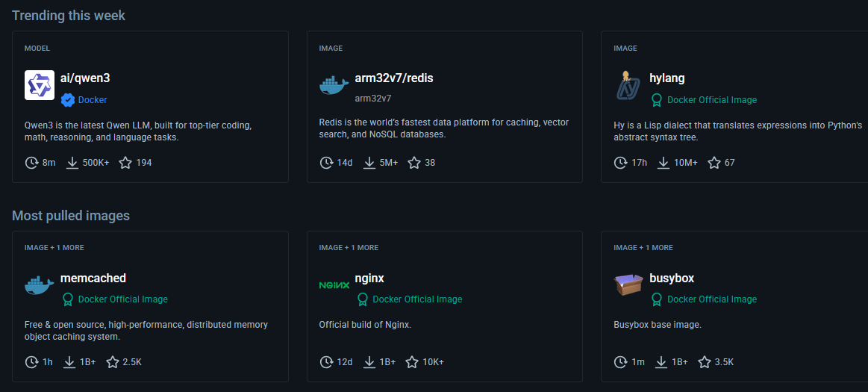Click the download icon on nginx card
Image resolution: width=868 pixels, height=392 pixels.
point(369,362)
